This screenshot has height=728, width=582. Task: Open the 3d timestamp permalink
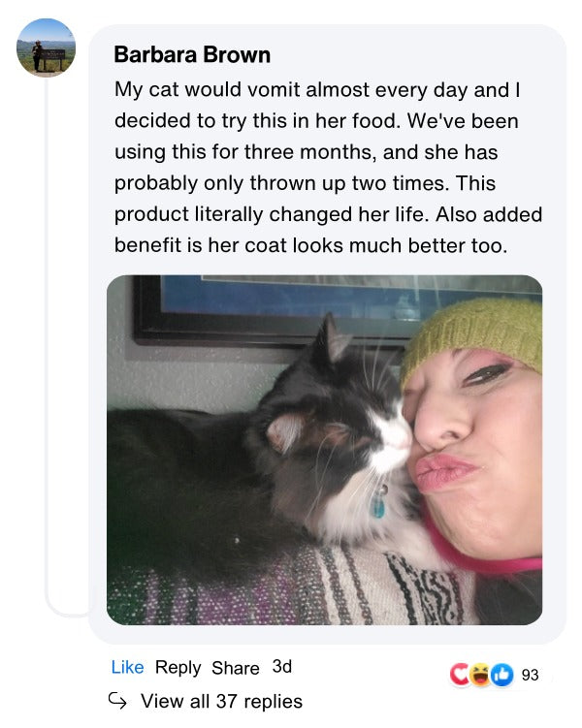point(282,667)
